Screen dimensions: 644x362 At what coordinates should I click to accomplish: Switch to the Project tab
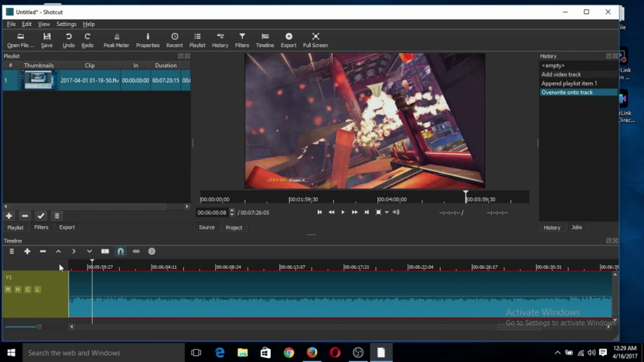click(x=233, y=227)
